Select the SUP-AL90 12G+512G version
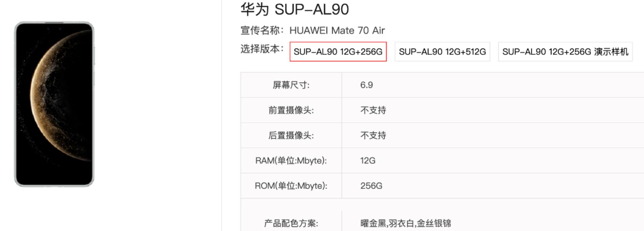Viewport: 644px width, 231px height. 442,52
